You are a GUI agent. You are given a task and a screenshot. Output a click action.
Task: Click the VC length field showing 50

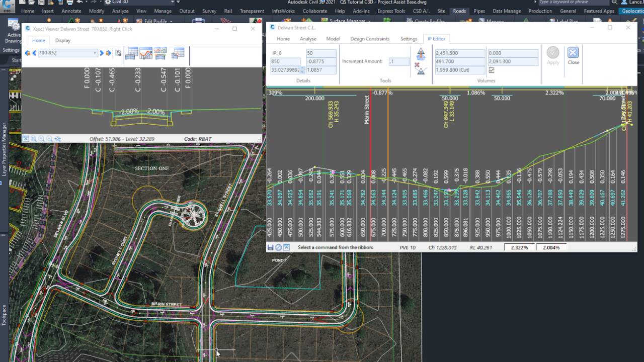pyautogui.click(x=321, y=53)
